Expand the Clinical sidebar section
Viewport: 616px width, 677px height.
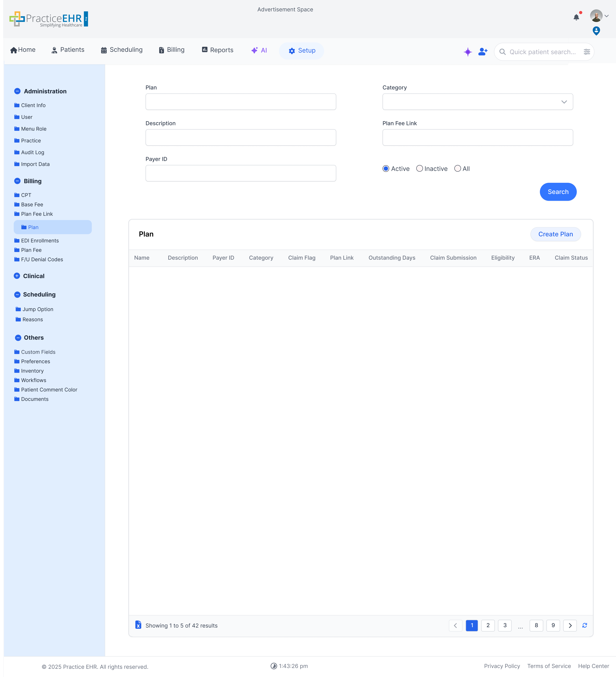[17, 276]
